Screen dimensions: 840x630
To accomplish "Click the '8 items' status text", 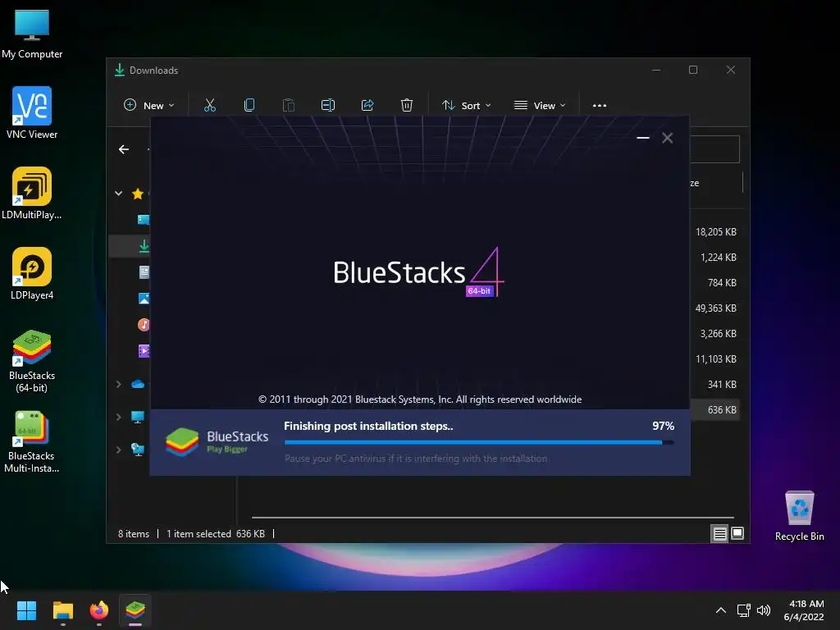I will pyautogui.click(x=134, y=533).
